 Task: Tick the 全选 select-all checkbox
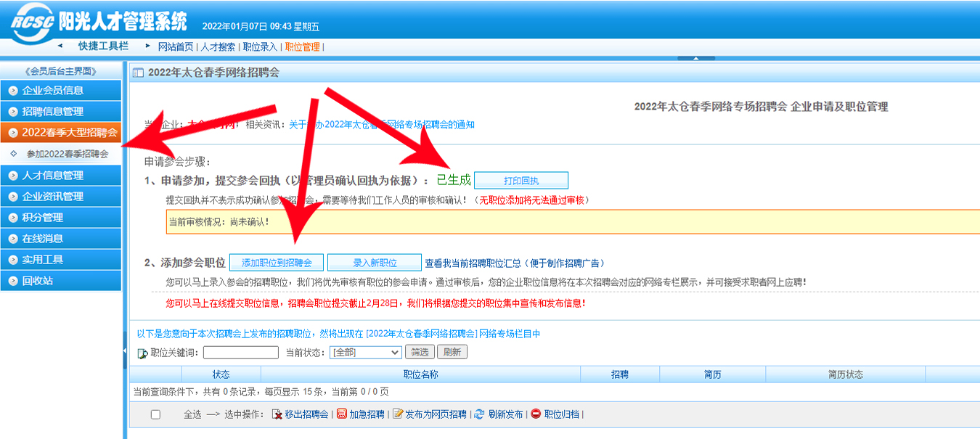click(x=155, y=414)
